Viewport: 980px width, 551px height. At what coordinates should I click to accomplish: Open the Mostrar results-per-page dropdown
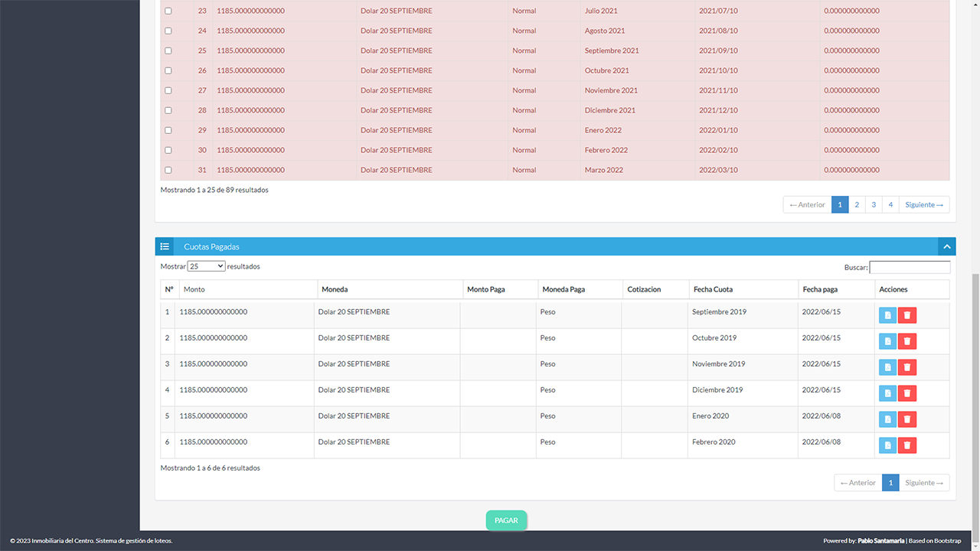click(206, 266)
